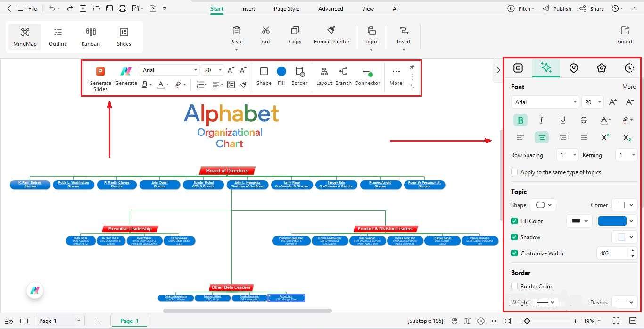Image resolution: width=644 pixels, height=329 pixels.
Task: Pin the floating toolbar
Action: [x=412, y=67]
